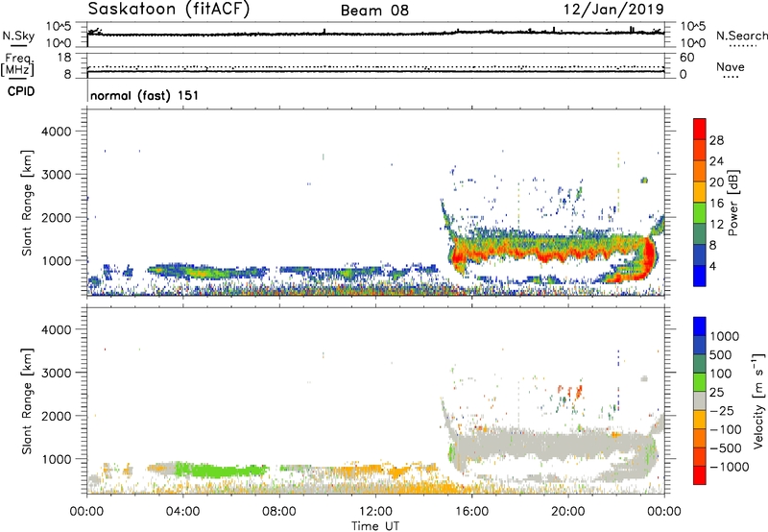Select the "Freq. [MHz]" axis label

[x=18, y=65]
